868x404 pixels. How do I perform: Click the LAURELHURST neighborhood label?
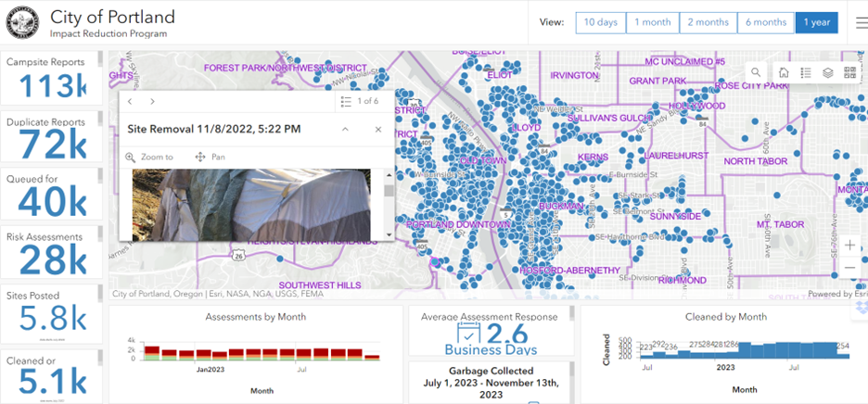676,156
